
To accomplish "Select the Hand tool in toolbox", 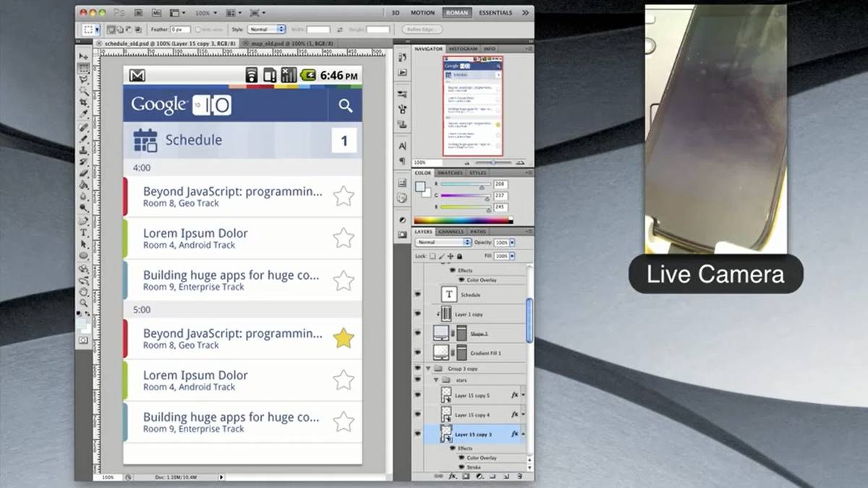I will tap(84, 292).
